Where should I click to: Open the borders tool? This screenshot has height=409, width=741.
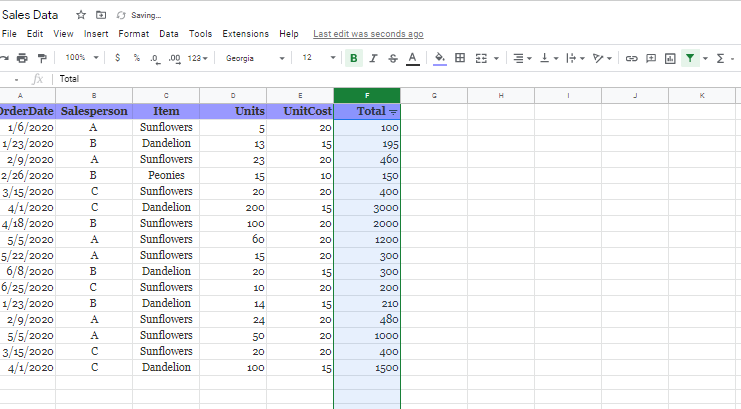point(460,58)
